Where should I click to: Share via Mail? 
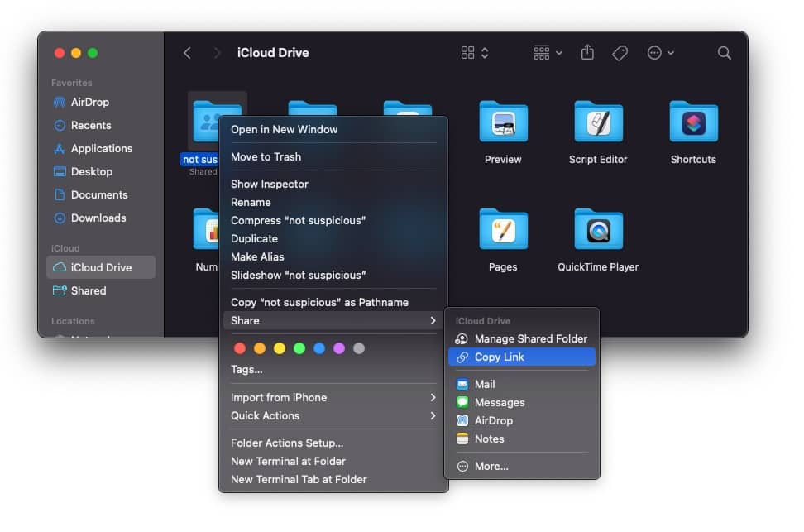point(522,384)
